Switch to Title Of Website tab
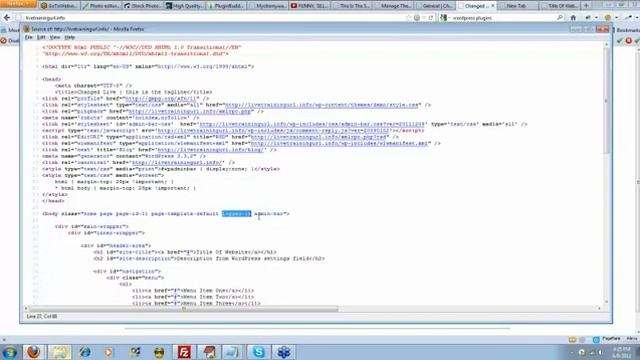 [x=559, y=6]
